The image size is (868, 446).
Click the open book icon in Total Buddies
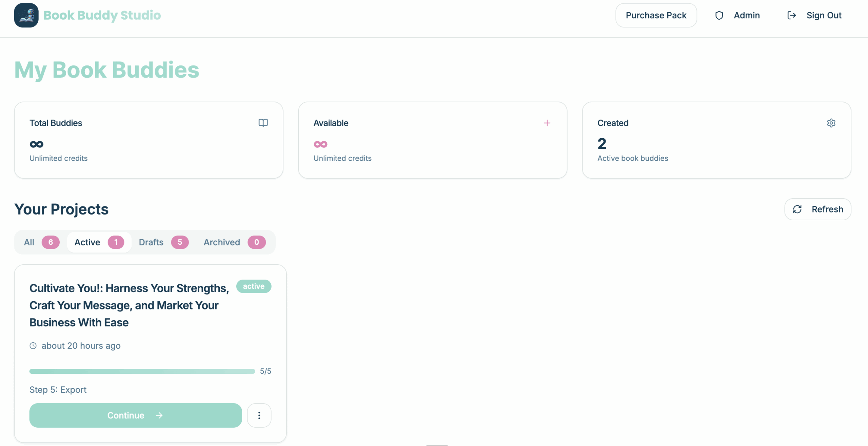click(263, 123)
